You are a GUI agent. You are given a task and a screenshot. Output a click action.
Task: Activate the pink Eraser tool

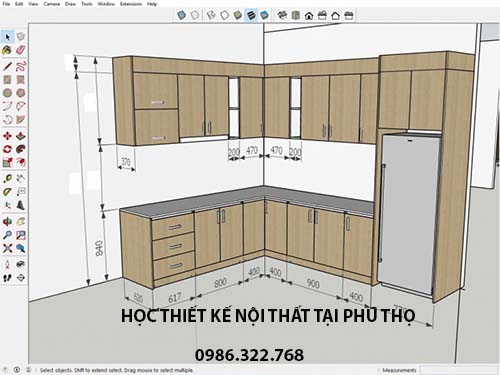point(21,50)
